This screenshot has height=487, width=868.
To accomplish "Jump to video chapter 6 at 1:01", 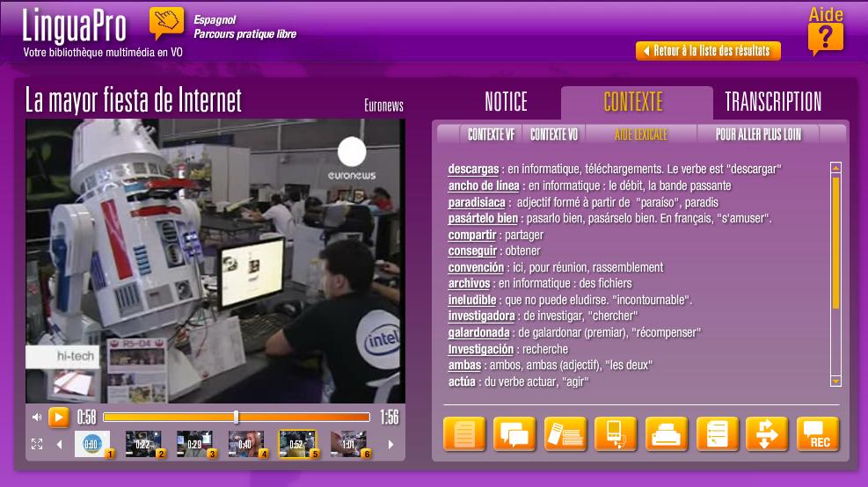I will coord(349,445).
